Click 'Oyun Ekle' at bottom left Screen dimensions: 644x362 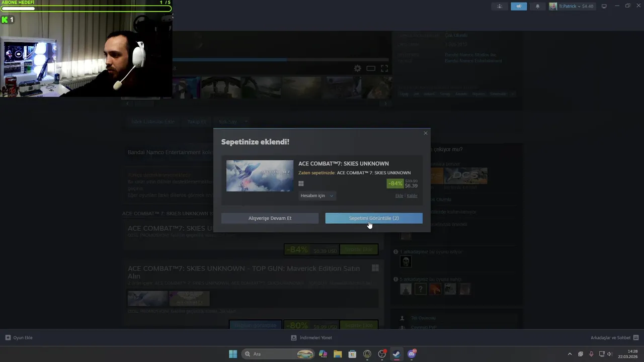click(x=19, y=338)
